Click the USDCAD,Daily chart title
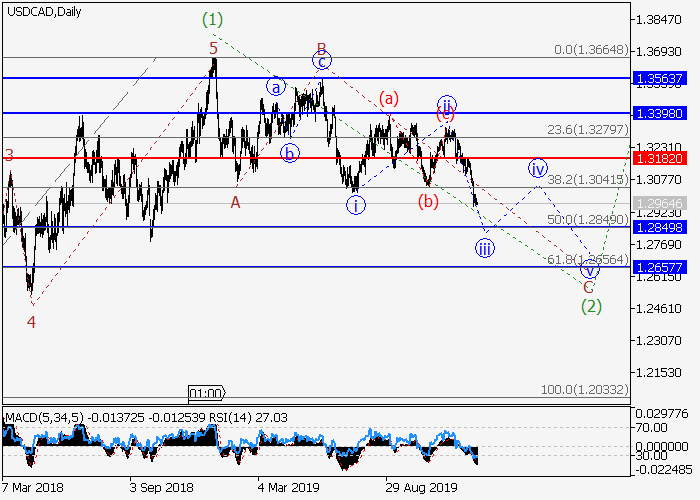700x500 pixels. coord(43,11)
